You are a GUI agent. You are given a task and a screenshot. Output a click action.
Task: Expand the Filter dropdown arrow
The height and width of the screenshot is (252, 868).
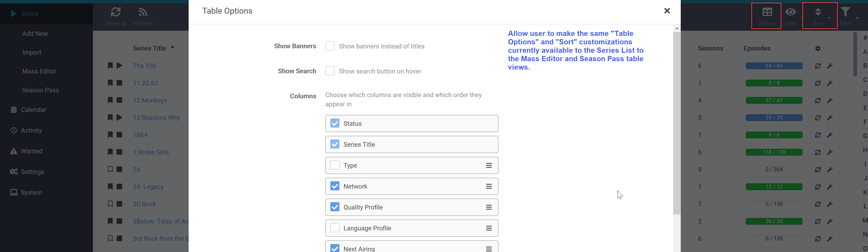(x=857, y=18)
